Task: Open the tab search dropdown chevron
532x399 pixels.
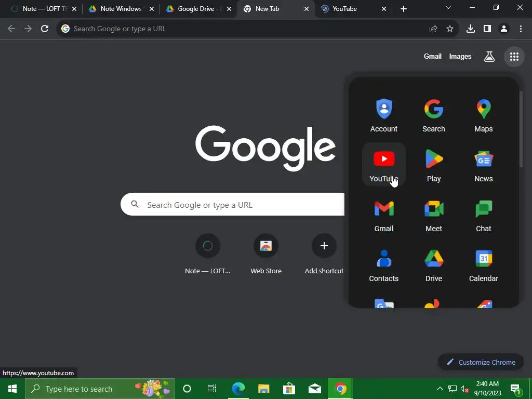Action: click(x=448, y=7)
